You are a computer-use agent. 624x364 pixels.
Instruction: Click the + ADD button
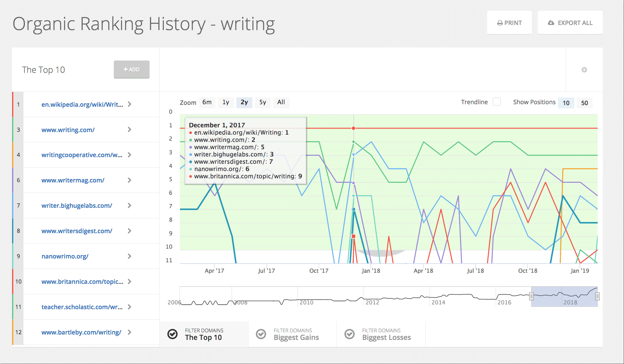132,69
